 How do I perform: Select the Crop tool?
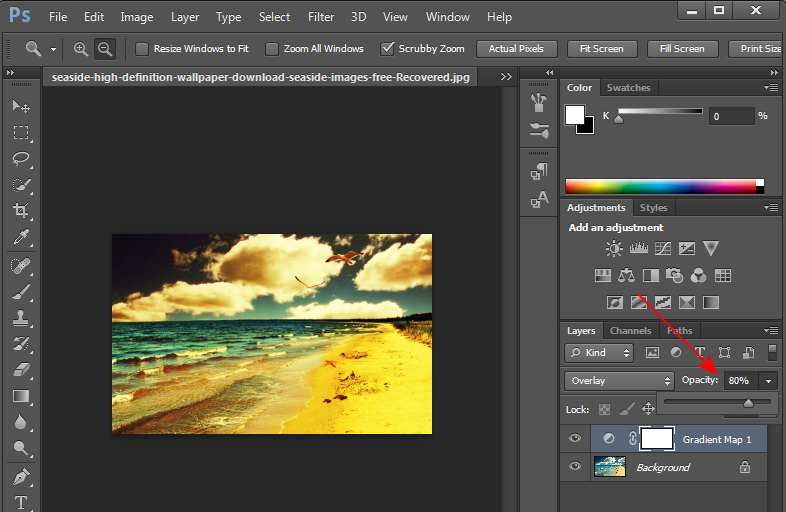pos(21,211)
